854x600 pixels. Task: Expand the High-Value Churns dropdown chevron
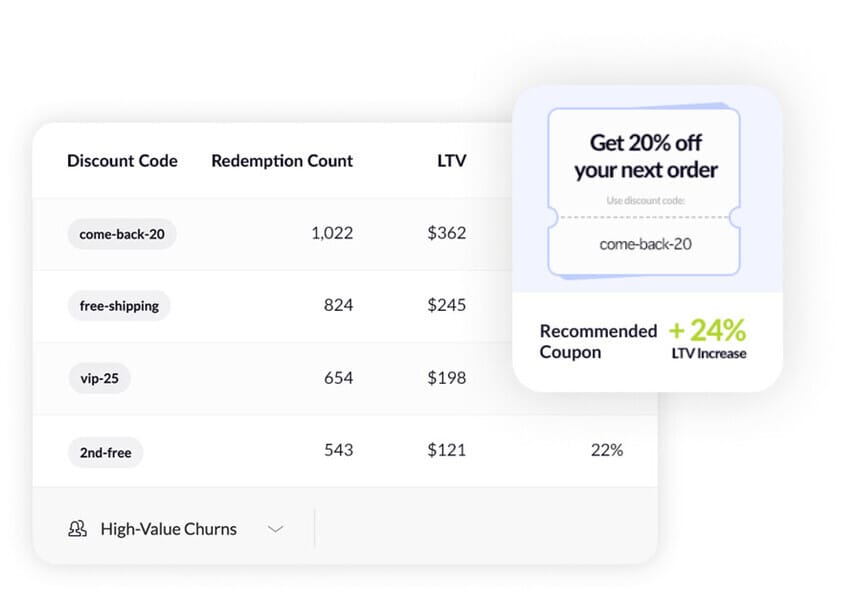point(276,529)
